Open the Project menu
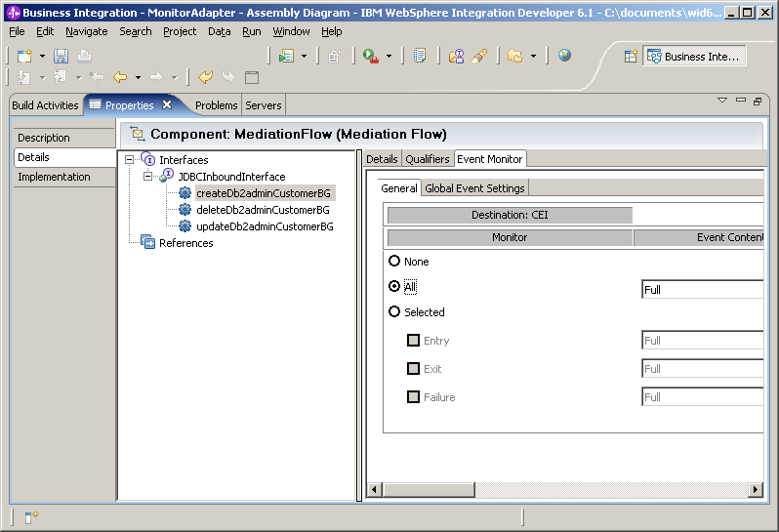 click(180, 32)
